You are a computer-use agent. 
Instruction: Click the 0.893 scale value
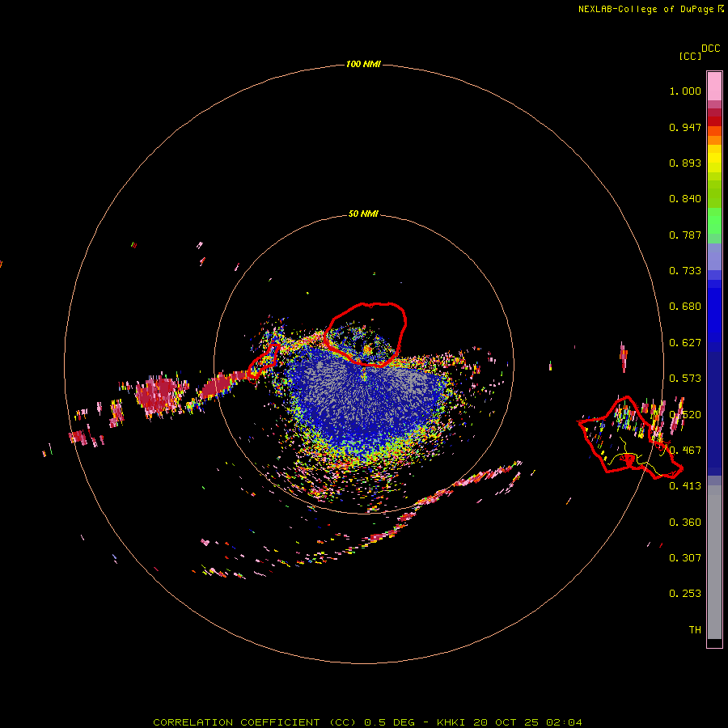[x=685, y=163]
